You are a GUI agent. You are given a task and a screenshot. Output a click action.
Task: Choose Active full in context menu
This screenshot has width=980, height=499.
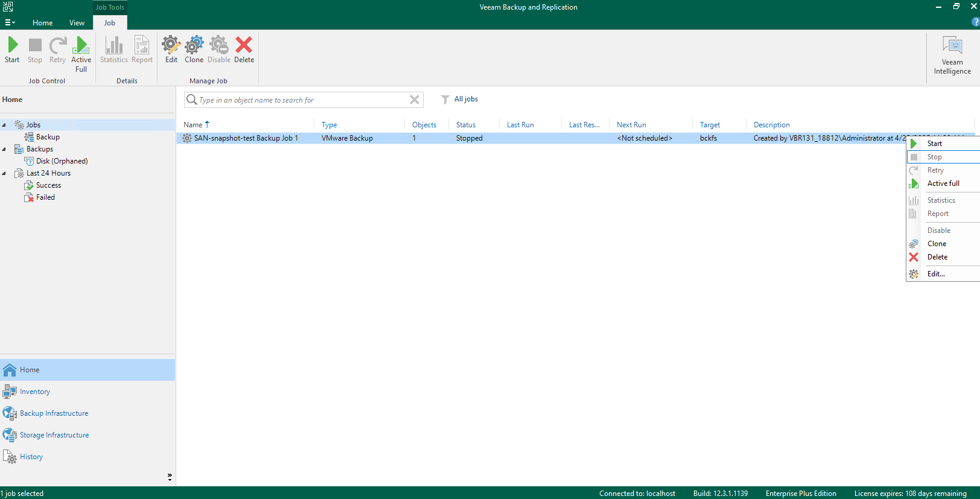[943, 183]
